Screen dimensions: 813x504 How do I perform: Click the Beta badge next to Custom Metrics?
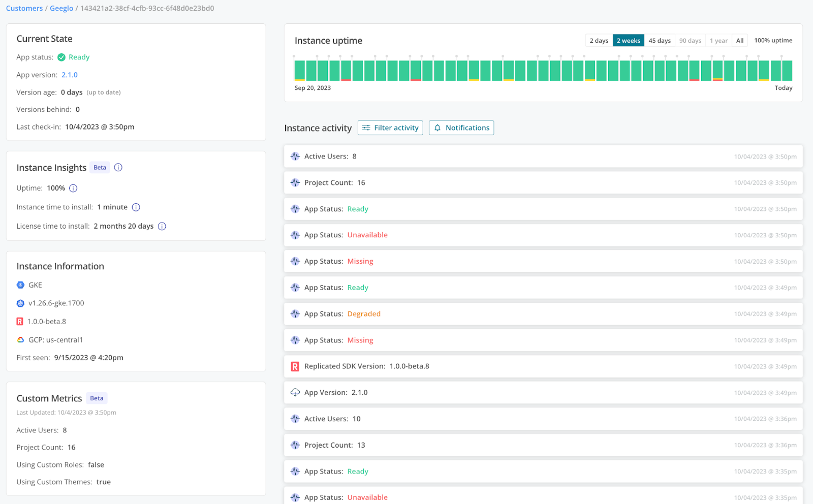click(97, 398)
